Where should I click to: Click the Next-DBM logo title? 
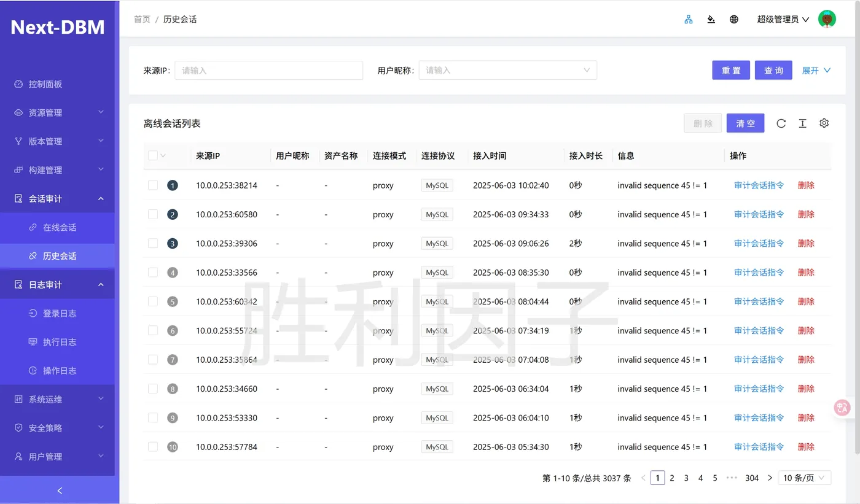(58, 27)
